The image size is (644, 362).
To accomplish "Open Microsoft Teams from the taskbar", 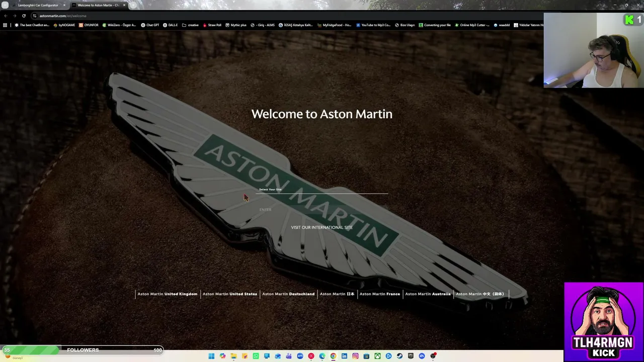I will point(289,356).
